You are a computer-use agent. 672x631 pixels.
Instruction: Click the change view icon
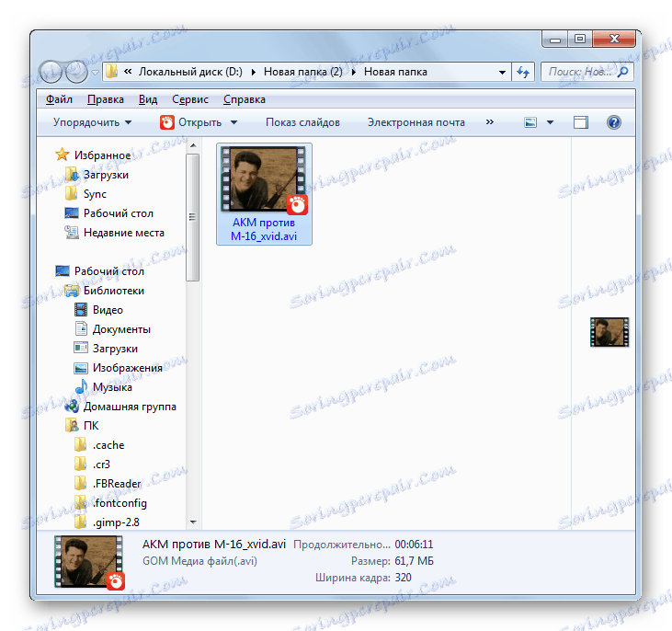[x=530, y=122]
